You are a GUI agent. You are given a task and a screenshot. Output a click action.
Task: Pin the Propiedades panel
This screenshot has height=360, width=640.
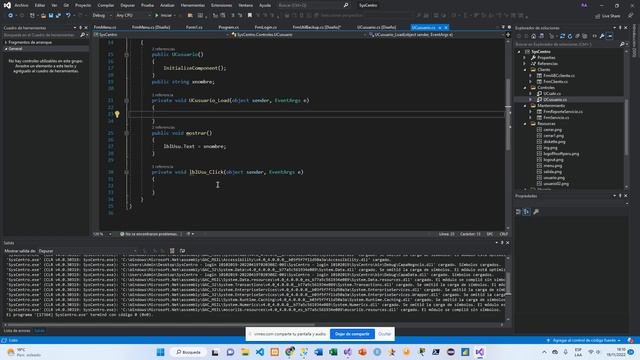(620, 196)
